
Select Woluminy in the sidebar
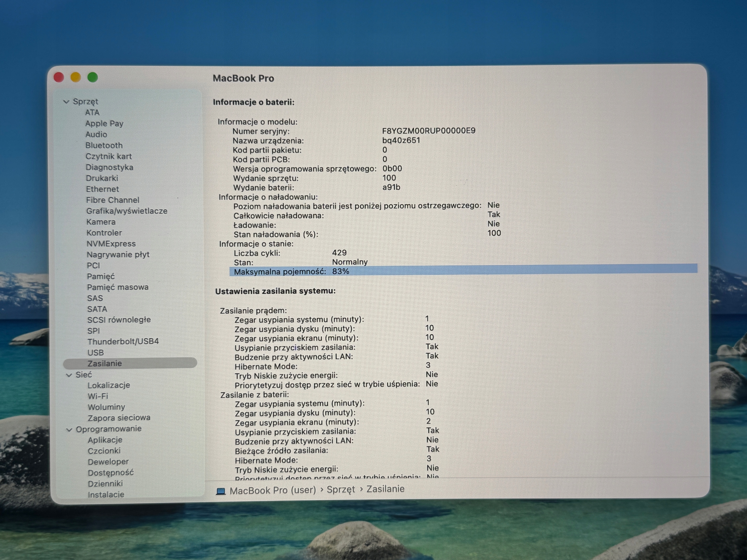tap(107, 407)
